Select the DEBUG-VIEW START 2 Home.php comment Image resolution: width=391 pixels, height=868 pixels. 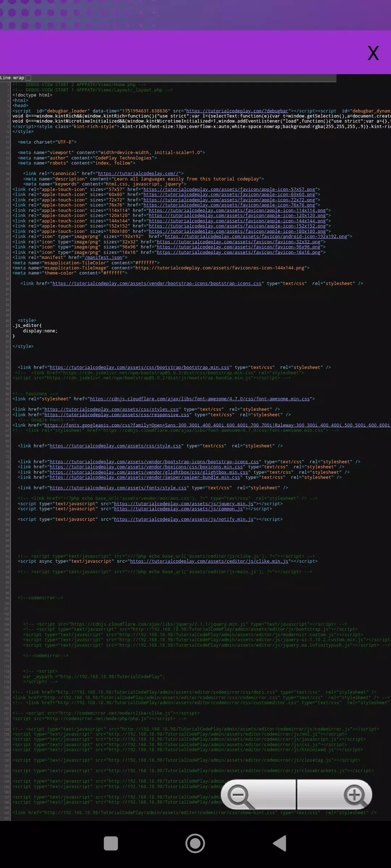(x=79, y=85)
